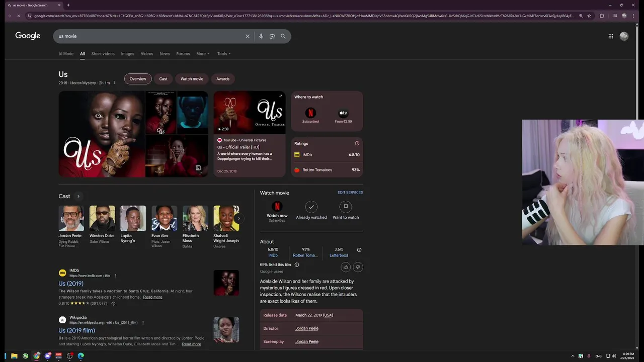Open the Tools dropdown
The width and height of the screenshot is (644, 362).
224,54
